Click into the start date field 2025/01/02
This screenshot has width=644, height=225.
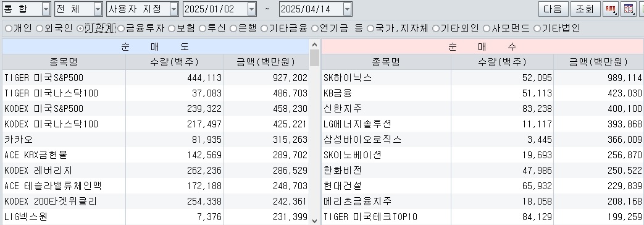(x=215, y=9)
